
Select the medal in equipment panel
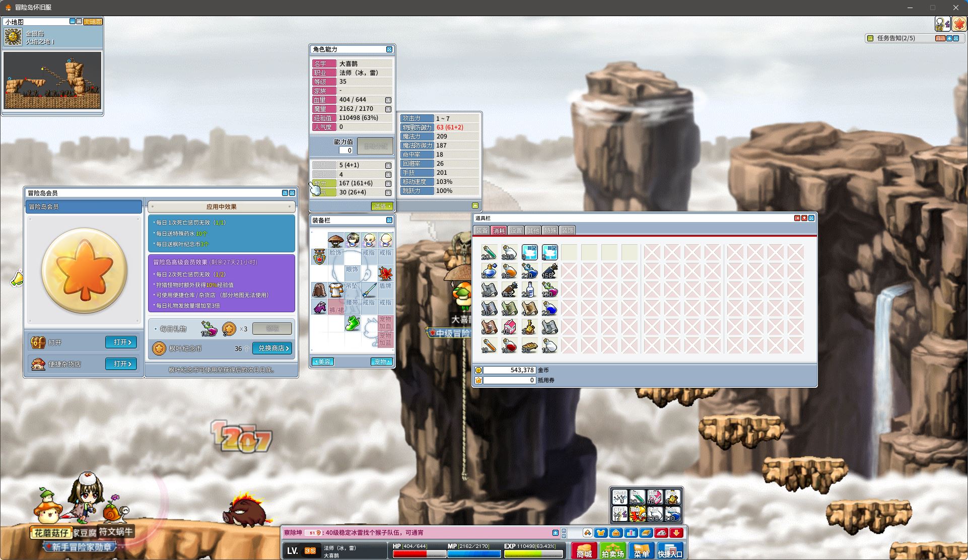(x=319, y=257)
